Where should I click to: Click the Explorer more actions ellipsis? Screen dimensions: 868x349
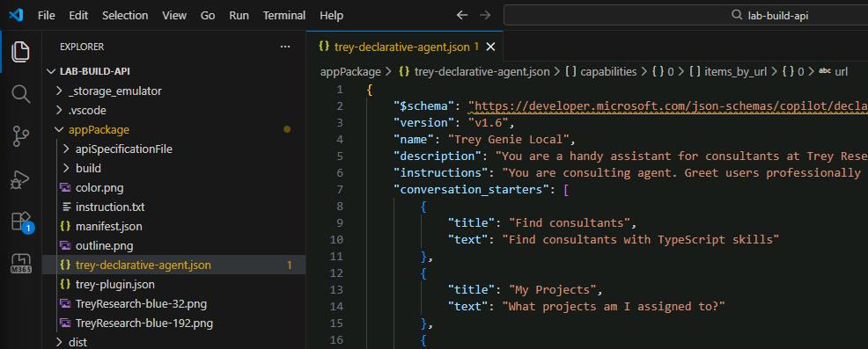285,47
